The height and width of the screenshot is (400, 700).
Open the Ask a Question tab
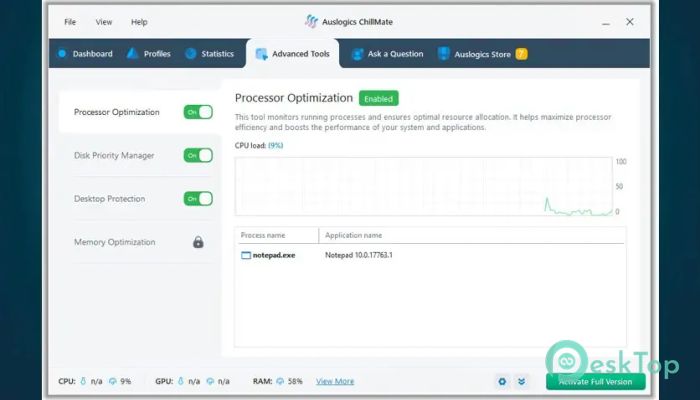point(388,54)
